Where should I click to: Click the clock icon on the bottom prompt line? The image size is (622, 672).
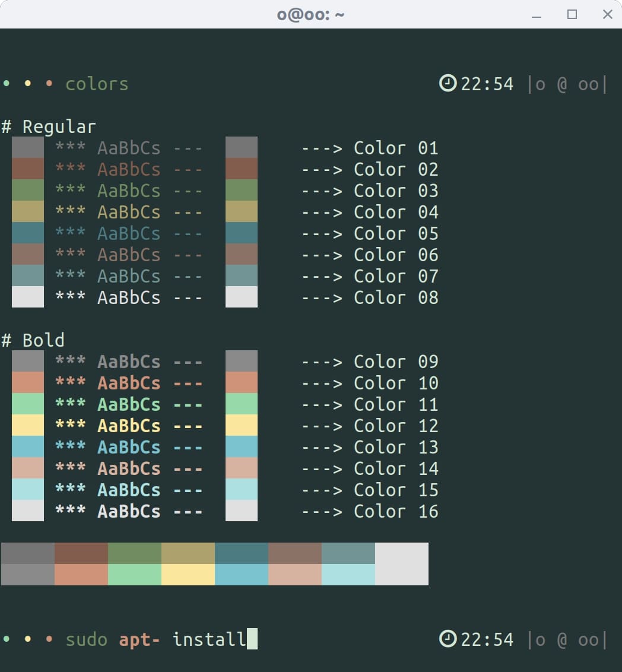point(447,639)
